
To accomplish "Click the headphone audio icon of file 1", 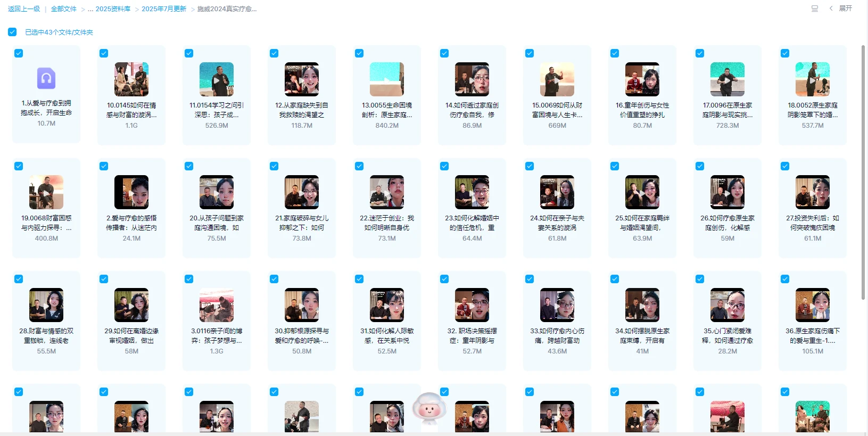I will (46, 79).
